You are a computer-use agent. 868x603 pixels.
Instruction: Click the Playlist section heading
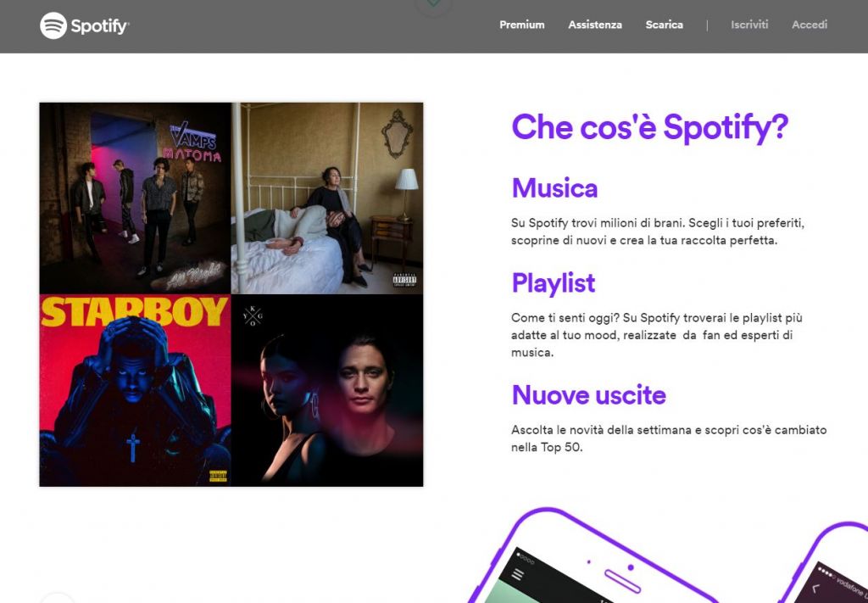point(554,283)
